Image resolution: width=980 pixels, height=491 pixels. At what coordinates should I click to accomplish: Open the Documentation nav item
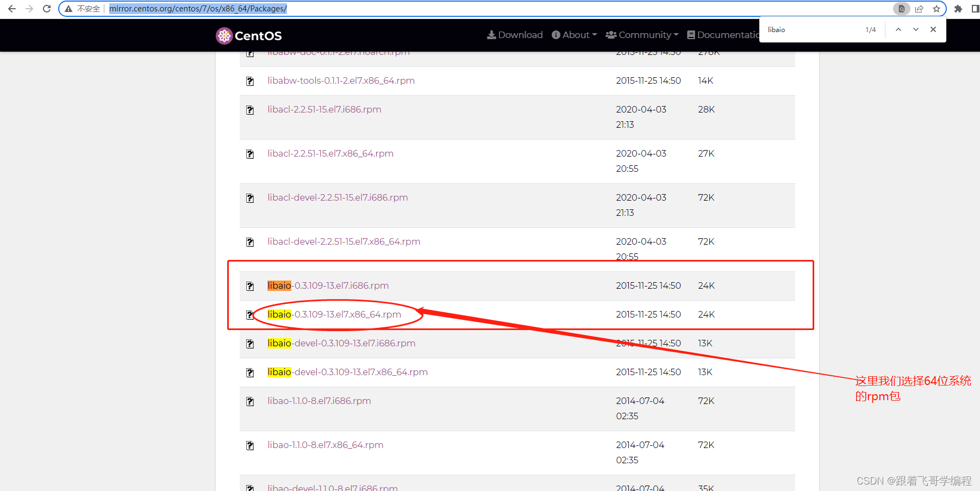coord(723,35)
